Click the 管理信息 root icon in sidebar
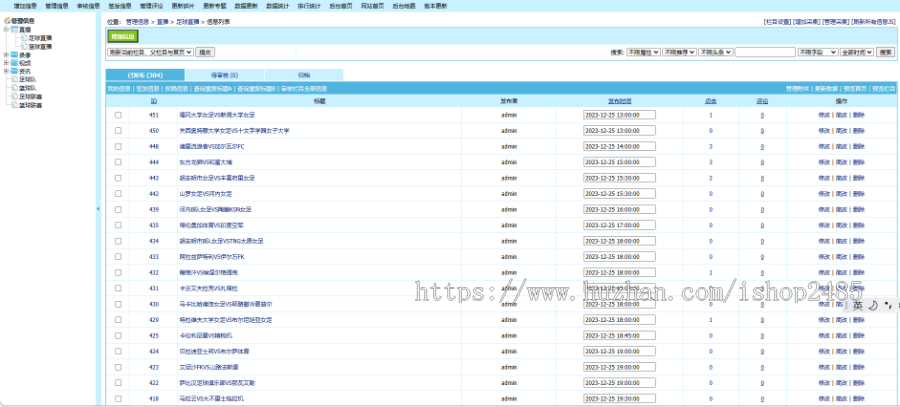Viewport: 900px width, 407px height. pyautogui.click(x=7, y=21)
